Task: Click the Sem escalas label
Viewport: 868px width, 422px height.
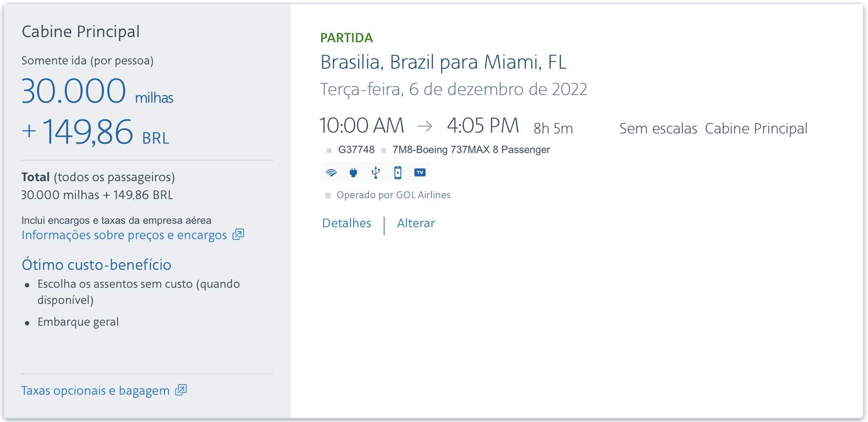Action: [658, 128]
